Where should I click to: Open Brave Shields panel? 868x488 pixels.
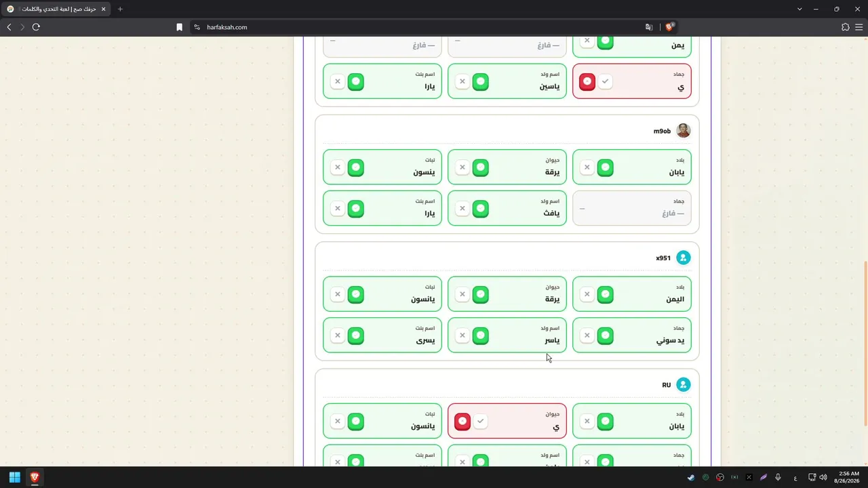pyautogui.click(x=669, y=27)
